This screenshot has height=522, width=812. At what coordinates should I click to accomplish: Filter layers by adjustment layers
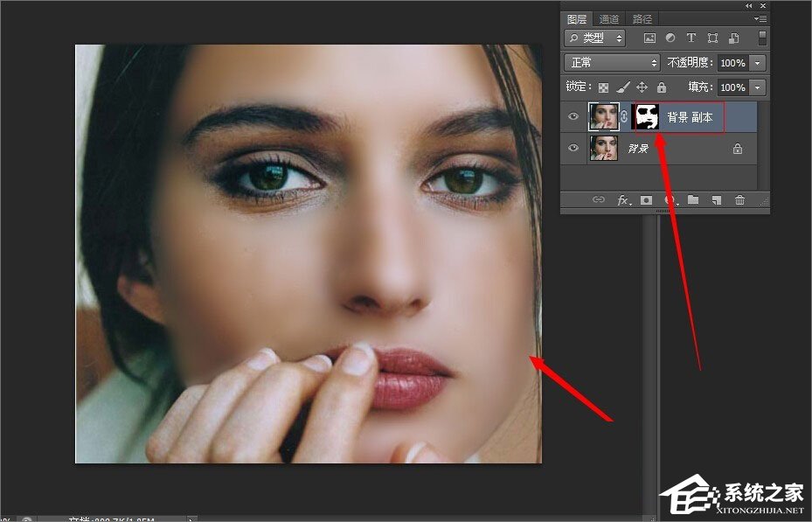point(670,38)
